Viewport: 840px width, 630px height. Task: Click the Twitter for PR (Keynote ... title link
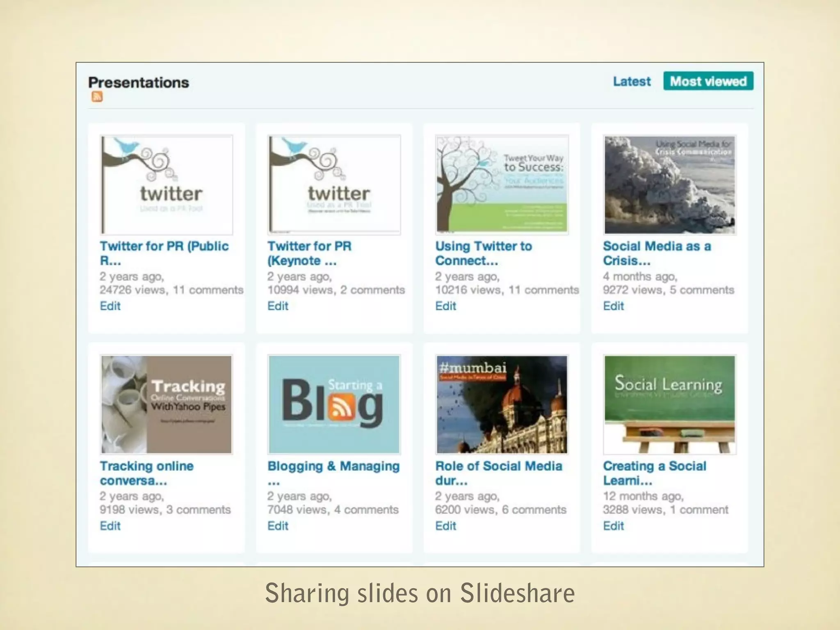click(x=310, y=253)
